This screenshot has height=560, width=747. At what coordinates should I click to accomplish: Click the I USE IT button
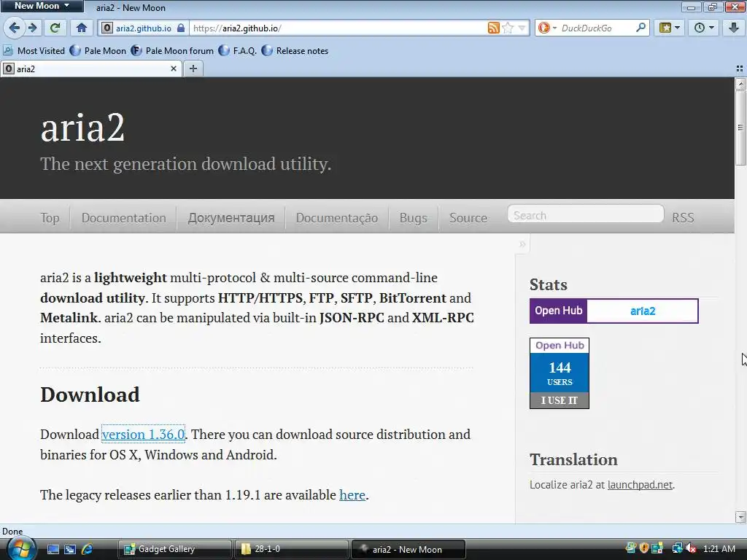pos(560,400)
